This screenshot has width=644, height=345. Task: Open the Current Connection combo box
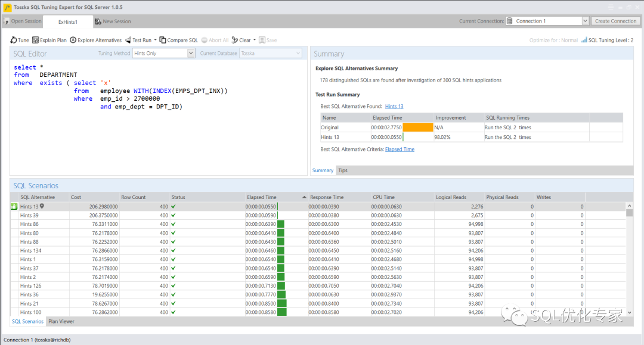585,21
